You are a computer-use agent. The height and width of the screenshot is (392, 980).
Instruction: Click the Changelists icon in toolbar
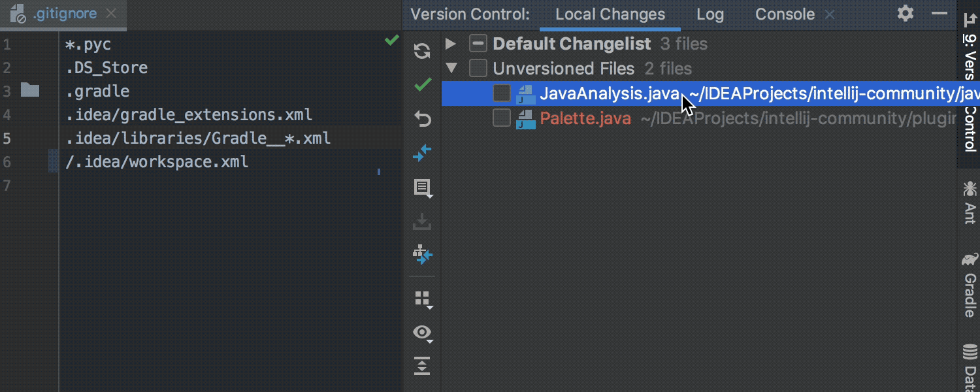(x=423, y=188)
